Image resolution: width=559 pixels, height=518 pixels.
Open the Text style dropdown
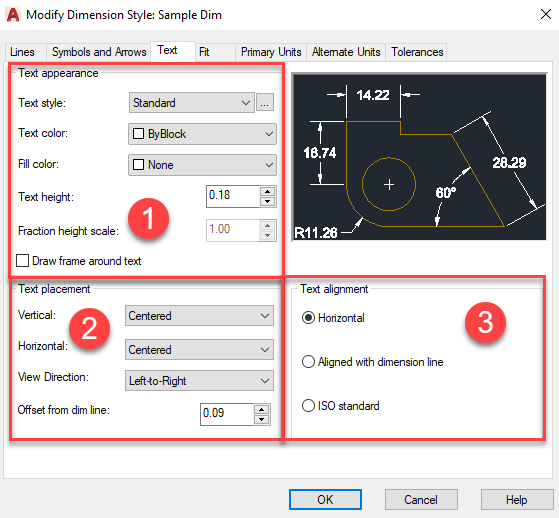(x=191, y=103)
